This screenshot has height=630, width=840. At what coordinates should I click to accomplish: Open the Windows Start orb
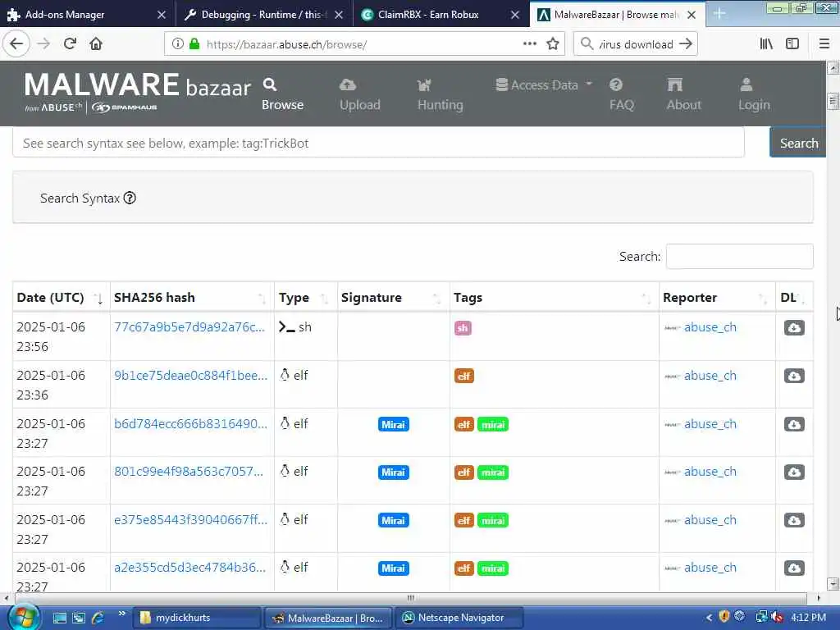(22, 618)
